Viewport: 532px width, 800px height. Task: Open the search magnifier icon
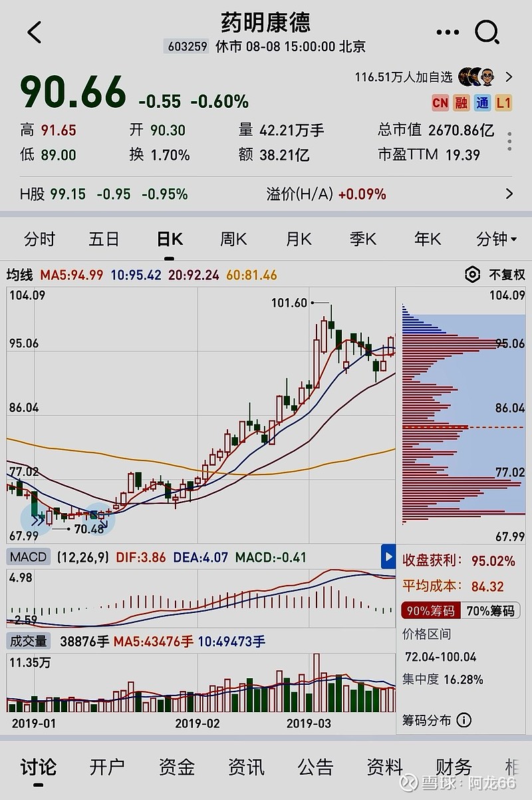click(487, 31)
